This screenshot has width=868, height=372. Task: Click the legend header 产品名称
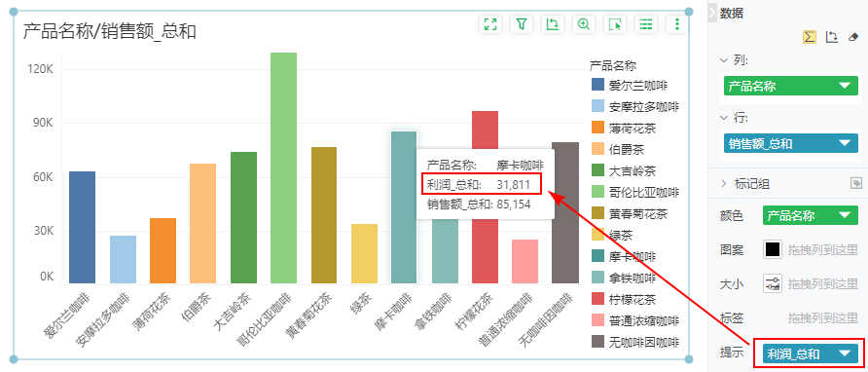tap(613, 66)
